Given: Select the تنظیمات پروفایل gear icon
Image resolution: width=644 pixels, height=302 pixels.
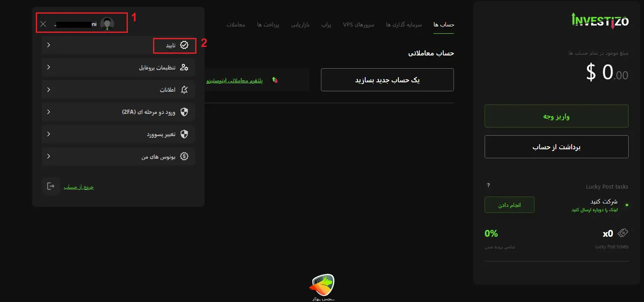Looking at the screenshot, I should [x=184, y=67].
